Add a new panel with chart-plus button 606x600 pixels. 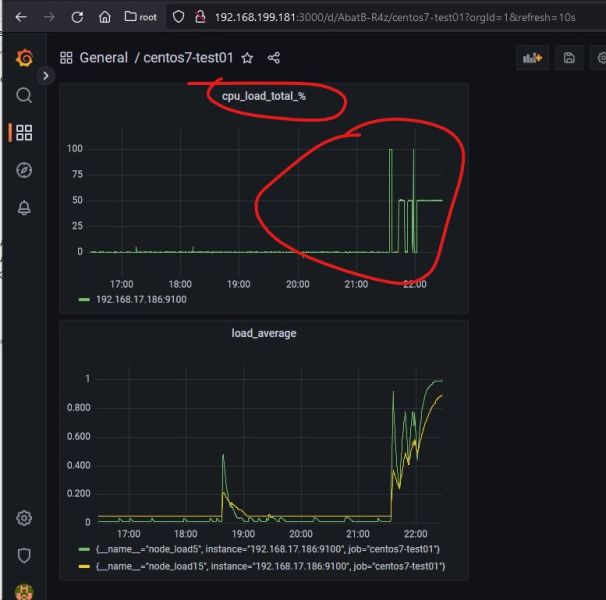point(533,58)
